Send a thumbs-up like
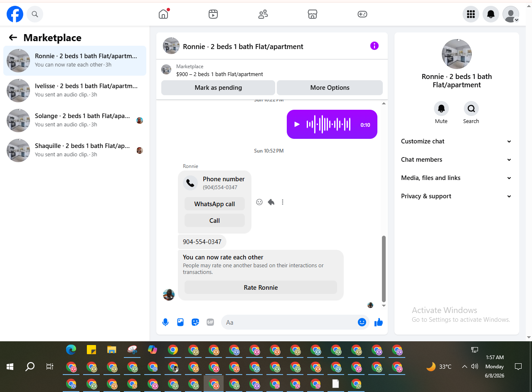This screenshot has width=532, height=392. point(379,322)
